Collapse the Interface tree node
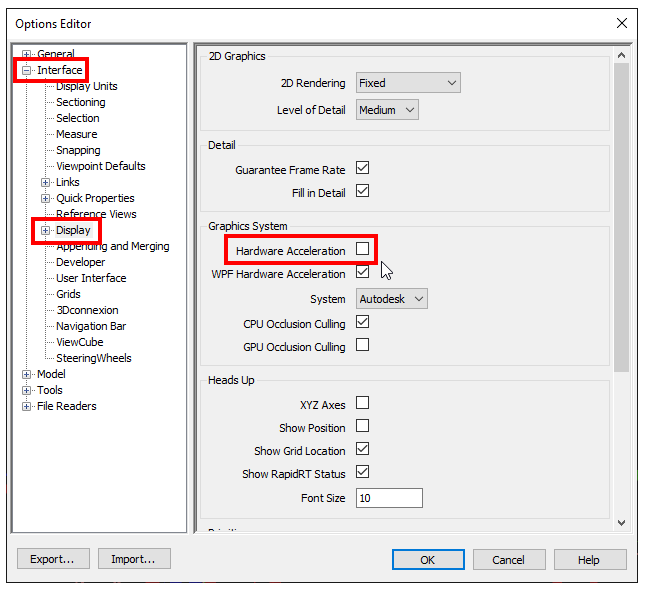 pos(26,70)
